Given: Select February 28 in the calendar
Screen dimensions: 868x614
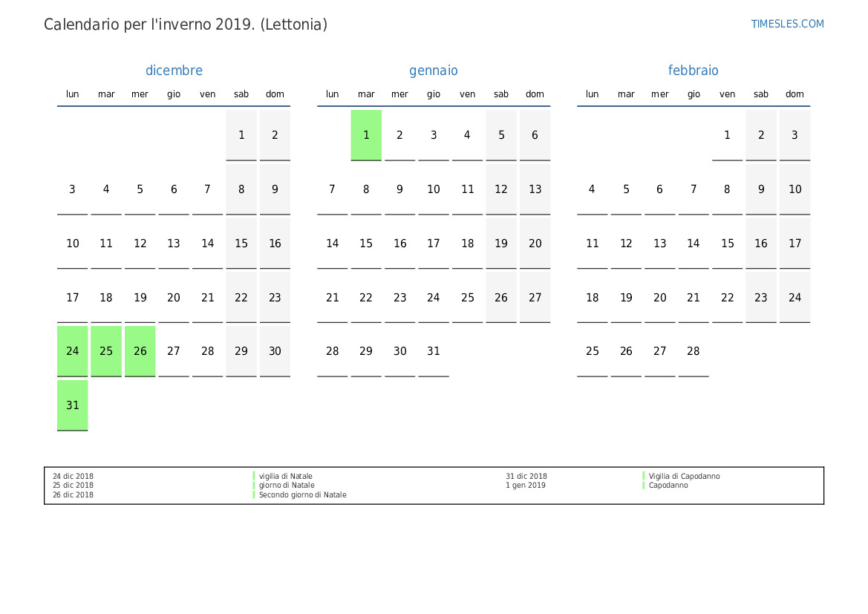Looking at the screenshot, I should (x=694, y=351).
